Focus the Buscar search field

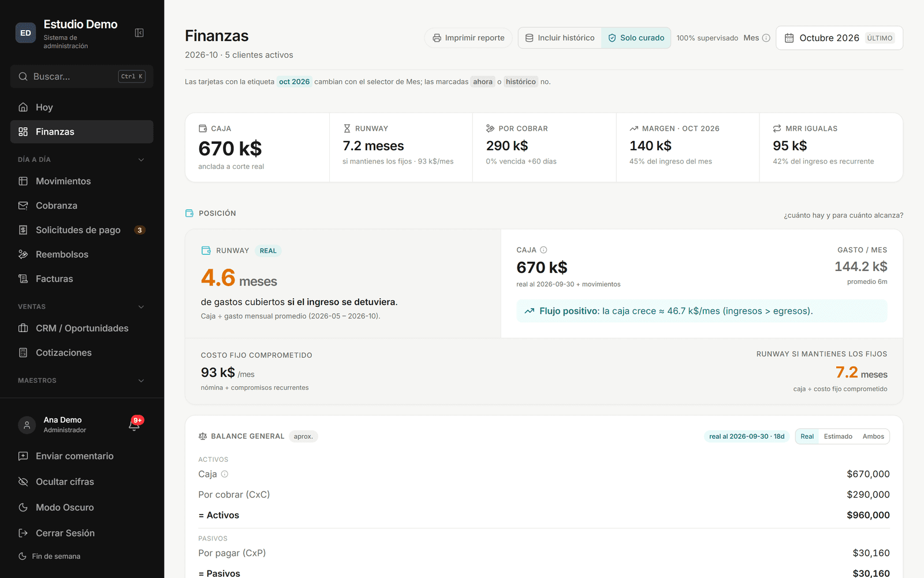click(x=81, y=76)
